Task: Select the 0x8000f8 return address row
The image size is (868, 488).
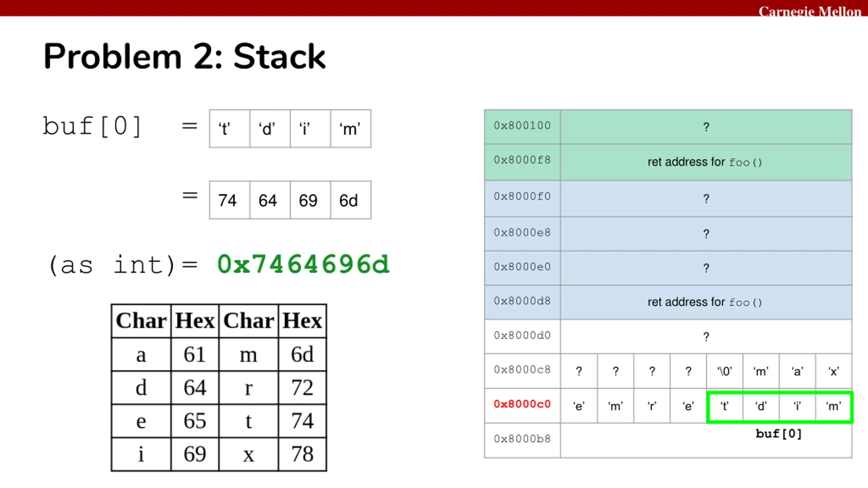Action: (668, 162)
